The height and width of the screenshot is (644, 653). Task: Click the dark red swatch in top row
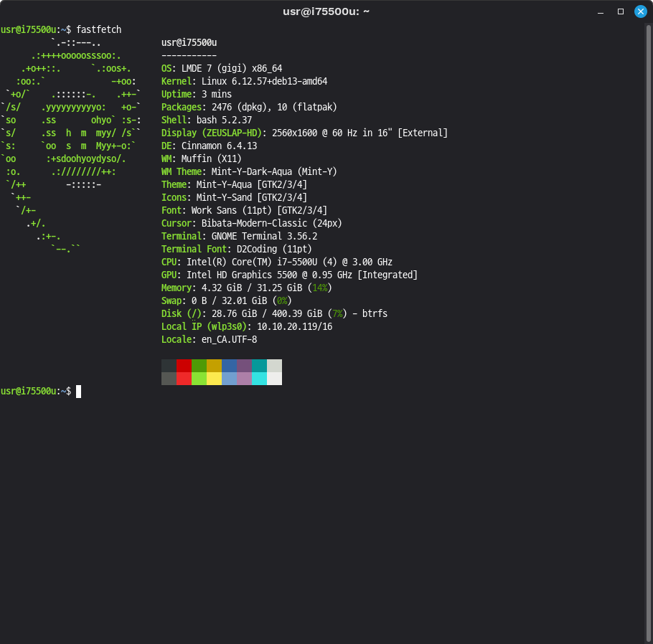(x=184, y=366)
